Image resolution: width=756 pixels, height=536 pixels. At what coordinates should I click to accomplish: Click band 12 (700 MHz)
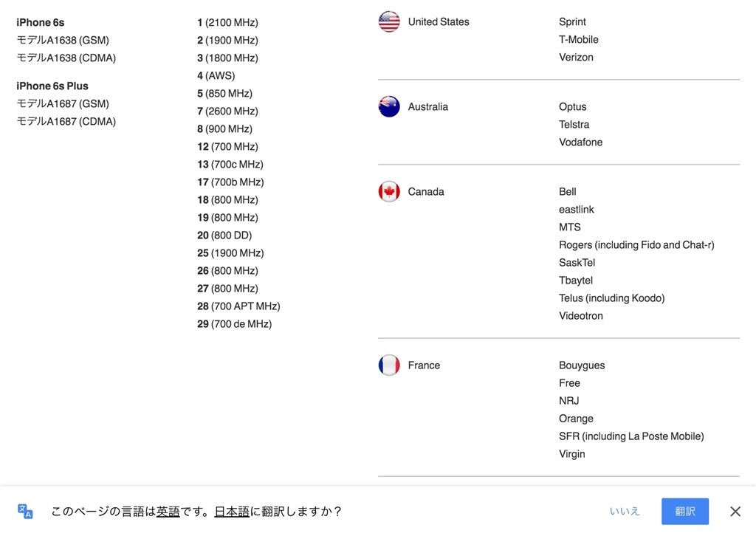point(227,146)
